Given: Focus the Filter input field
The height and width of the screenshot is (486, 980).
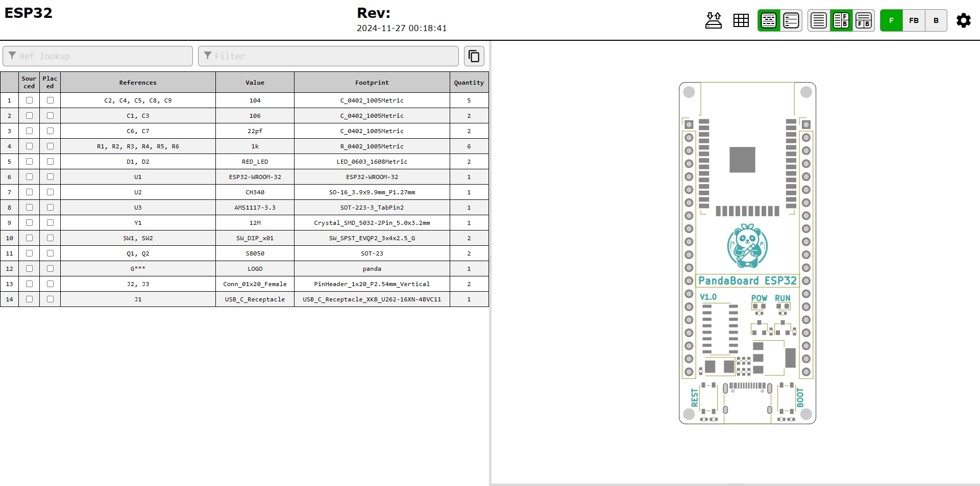Looking at the screenshot, I should click(328, 56).
